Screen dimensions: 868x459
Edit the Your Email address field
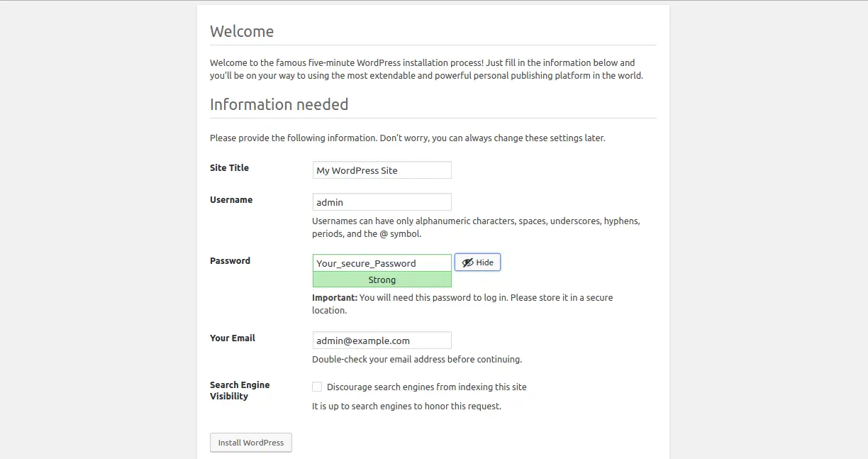(382, 341)
